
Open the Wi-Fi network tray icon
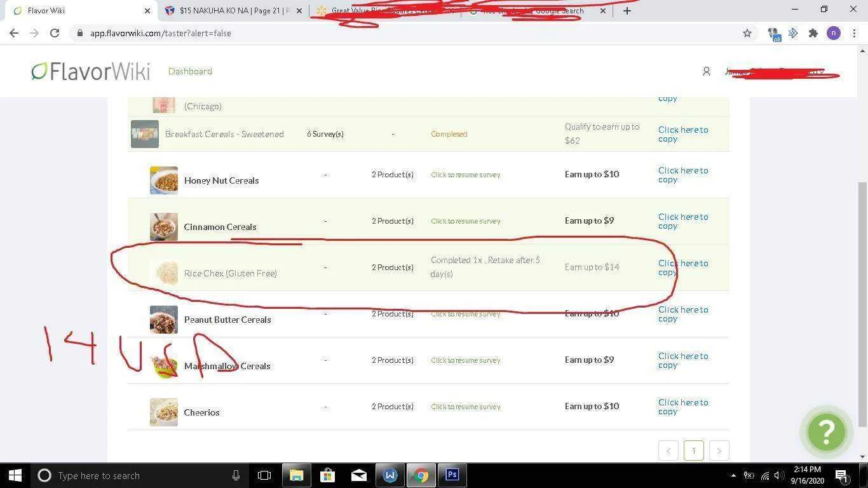(x=764, y=475)
